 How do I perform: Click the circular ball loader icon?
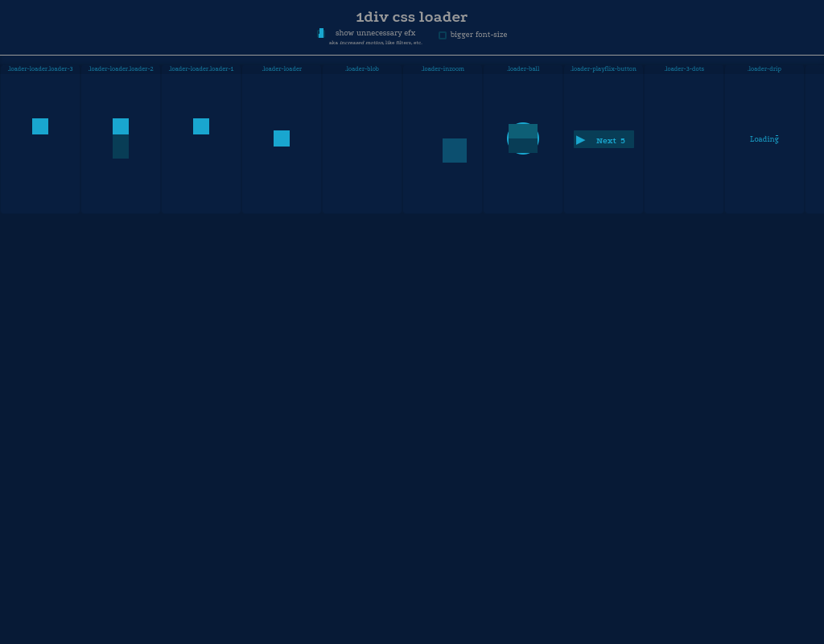pyautogui.click(x=523, y=138)
